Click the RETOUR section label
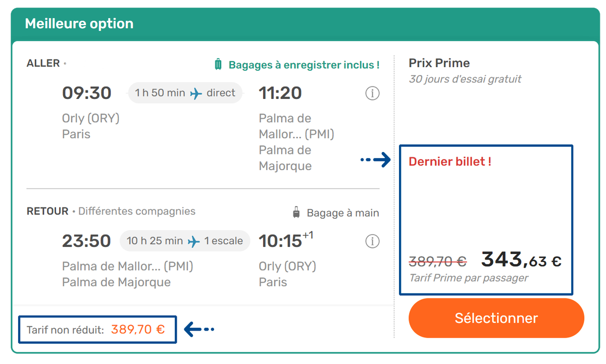The height and width of the screenshot is (364, 606). tap(47, 211)
